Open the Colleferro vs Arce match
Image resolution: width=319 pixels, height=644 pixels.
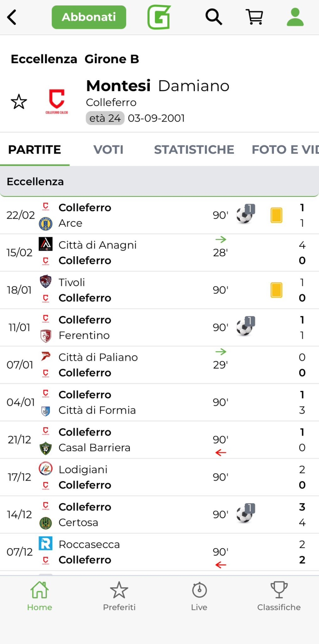[134, 215]
